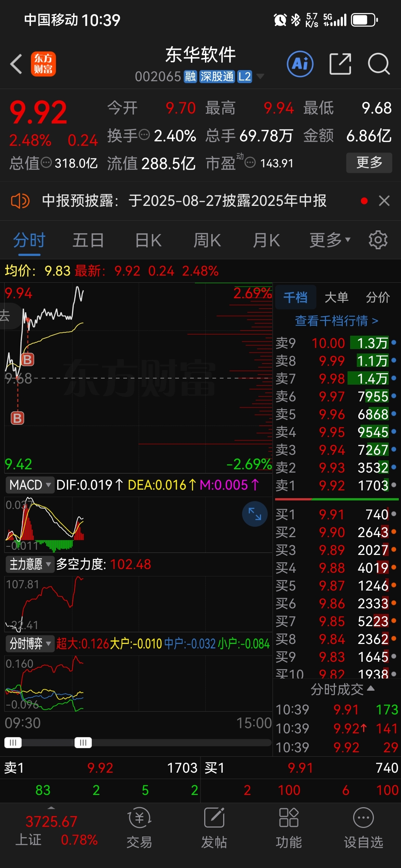This screenshot has height=868, width=401.
Task: Tap the blue dot beside 卖9
Action: point(394,342)
